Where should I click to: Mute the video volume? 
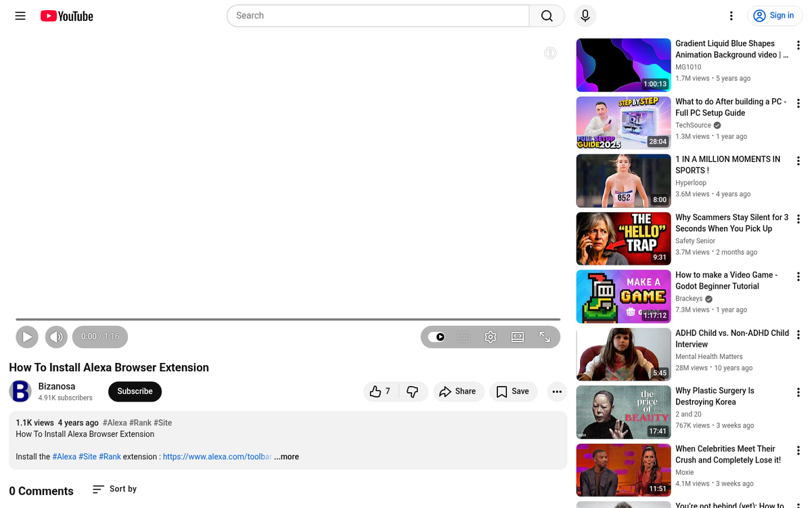click(56, 337)
